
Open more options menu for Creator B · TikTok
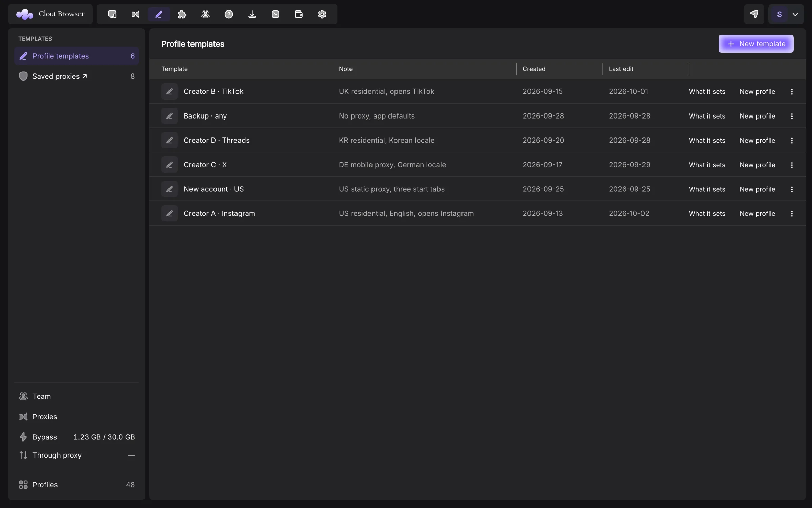click(792, 92)
